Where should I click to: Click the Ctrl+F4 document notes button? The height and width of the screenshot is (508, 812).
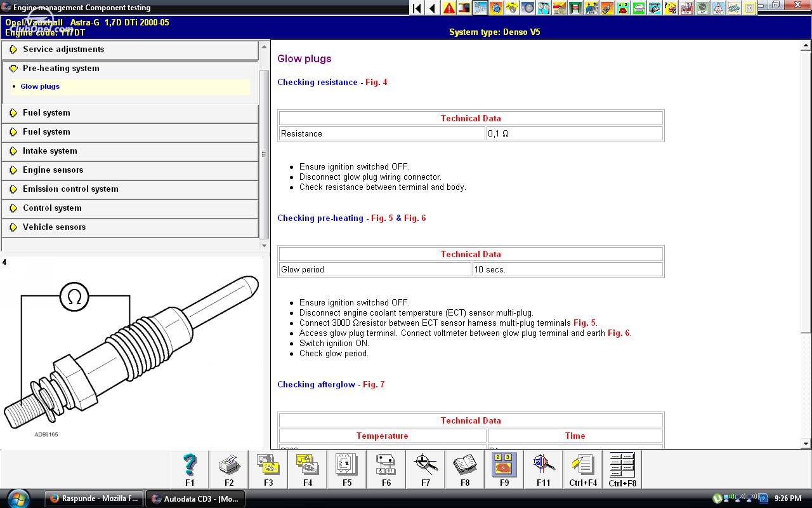(x=583, y=470)
